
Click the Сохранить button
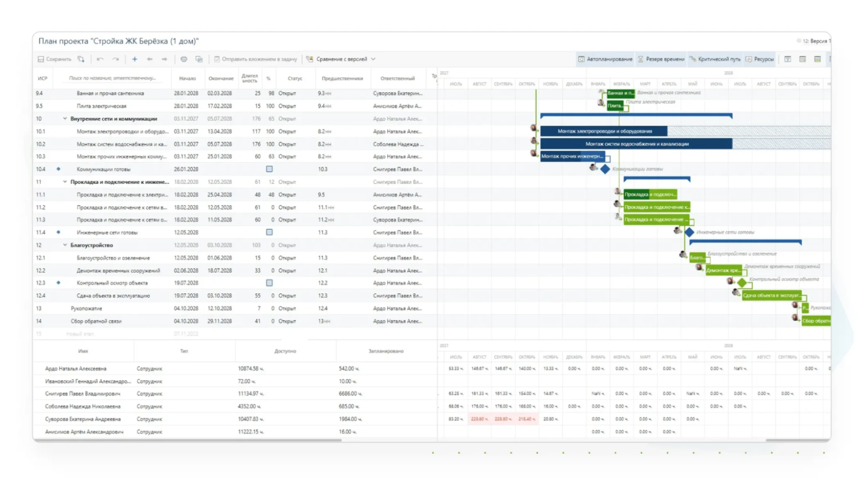54,59
